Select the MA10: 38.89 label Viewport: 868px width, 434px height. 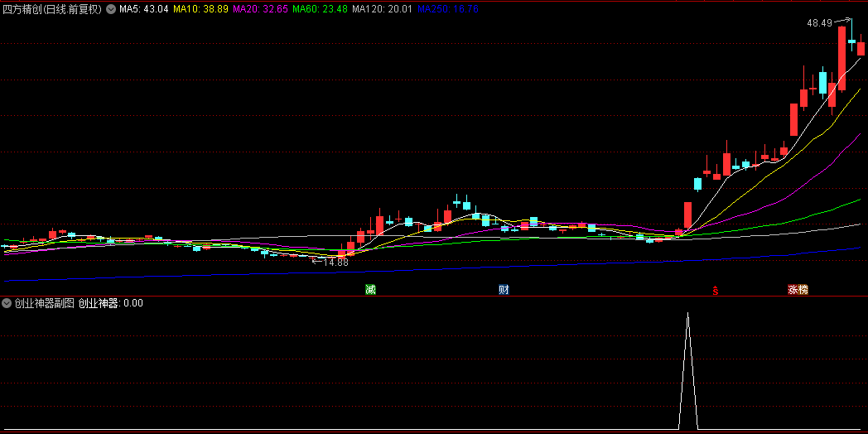point(200,9)
